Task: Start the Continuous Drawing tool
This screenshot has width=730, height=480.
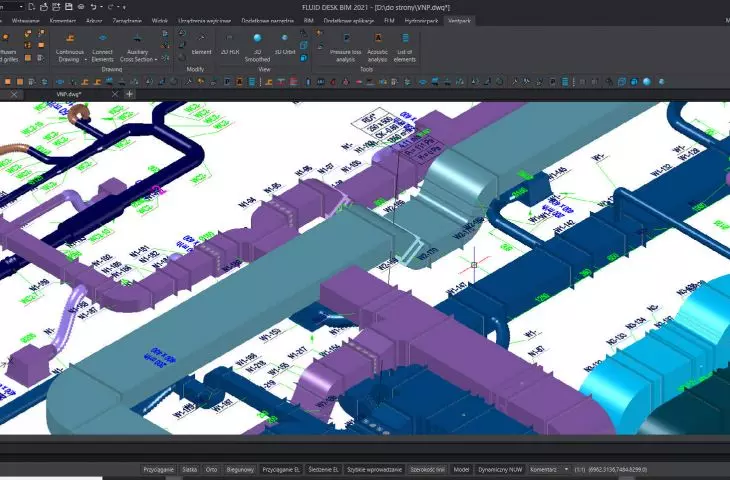Action: tap(70, 47)
